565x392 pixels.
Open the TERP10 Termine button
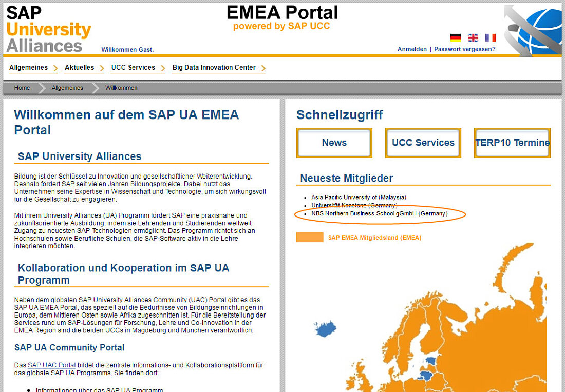point(512,143)
